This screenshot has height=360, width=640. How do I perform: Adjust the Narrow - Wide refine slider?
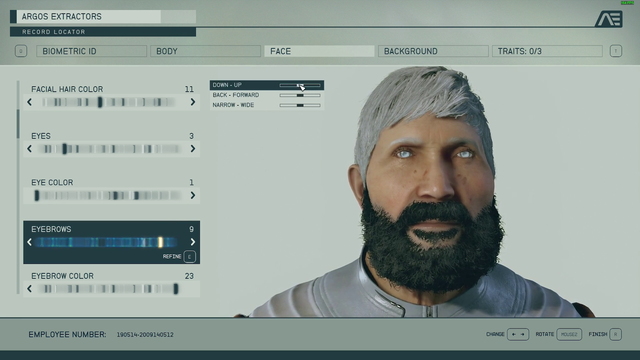300,105
